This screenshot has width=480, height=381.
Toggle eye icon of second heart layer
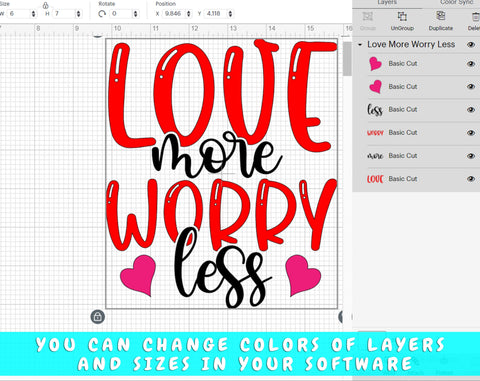click(x=471, y=87)
